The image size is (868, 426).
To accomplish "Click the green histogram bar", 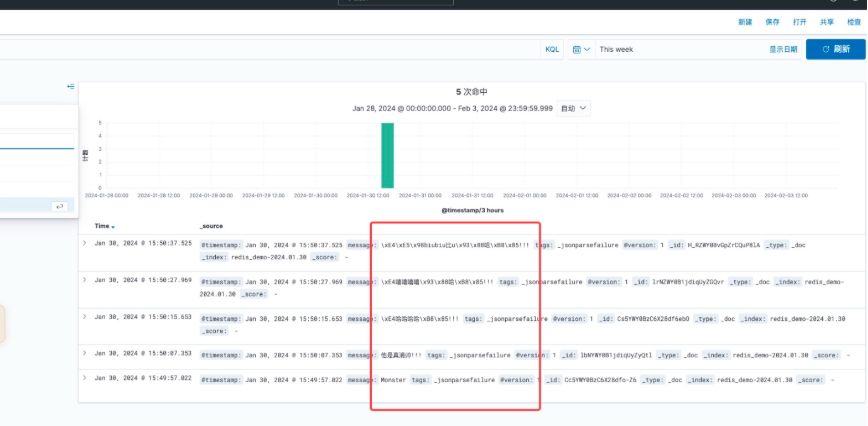I will (388, 155).
